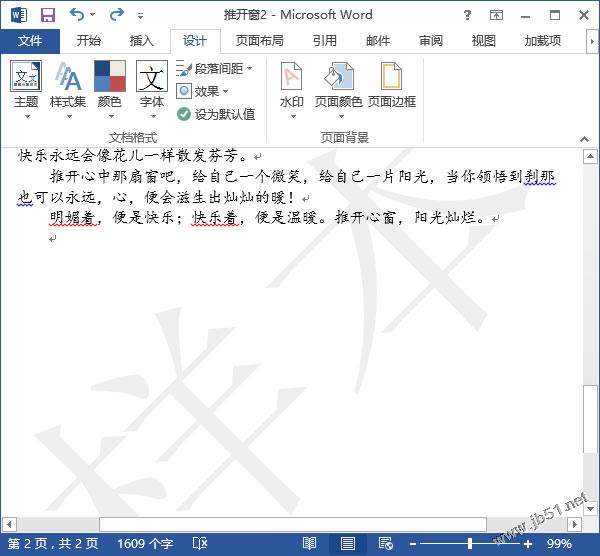The width and height of the screenshot is (600, 556).
Task: Switch to the Page Layout (页面布局) tab
Action: click(259, 41)
